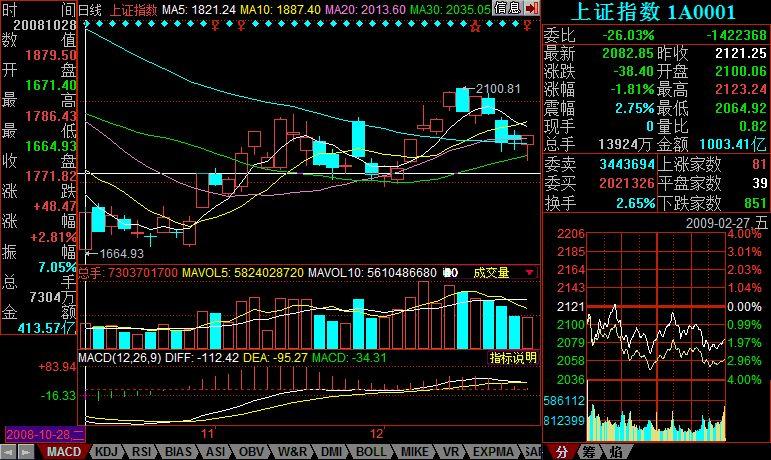
Task: Switch to the MIKE indicator tab
Action: pos(415,452)
